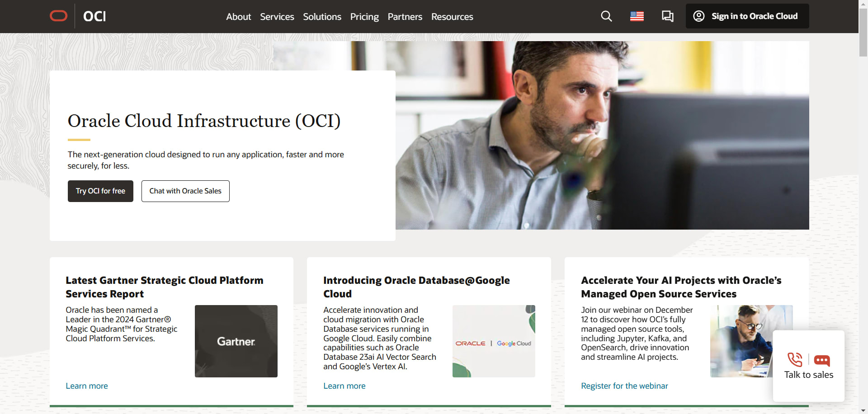Click the Oracle Google Cloud logo thumbnail
Image resolution: width=868 pixels, height=414 pixels.
(x=494, y=341)
